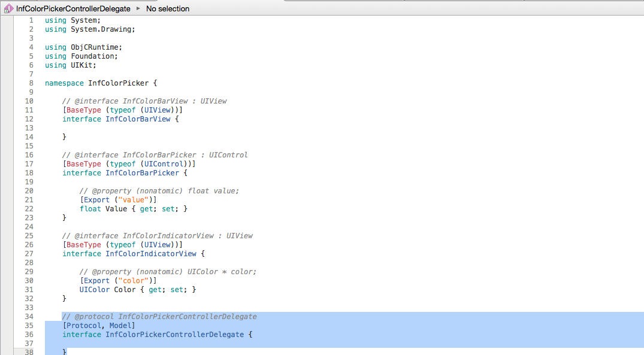Click comment '@property (nonatomic) UIColor * color;'
The height and width of the screenshot is (355, 644).
(168, 272)
